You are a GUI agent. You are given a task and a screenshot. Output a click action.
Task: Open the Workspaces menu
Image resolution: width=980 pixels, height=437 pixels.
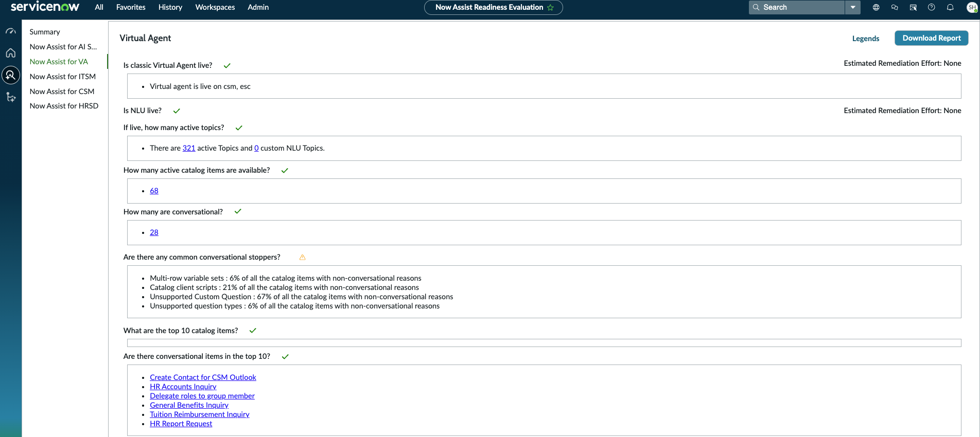[x=215, y=7]
